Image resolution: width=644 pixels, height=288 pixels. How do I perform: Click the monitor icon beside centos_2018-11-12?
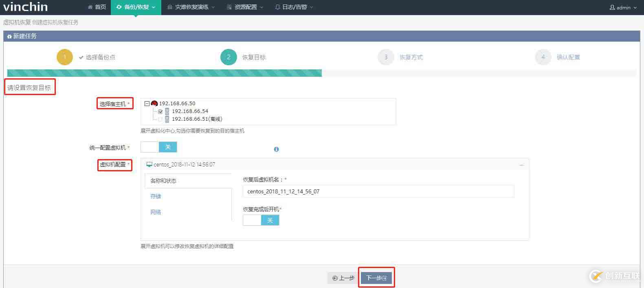coord(149,165)
